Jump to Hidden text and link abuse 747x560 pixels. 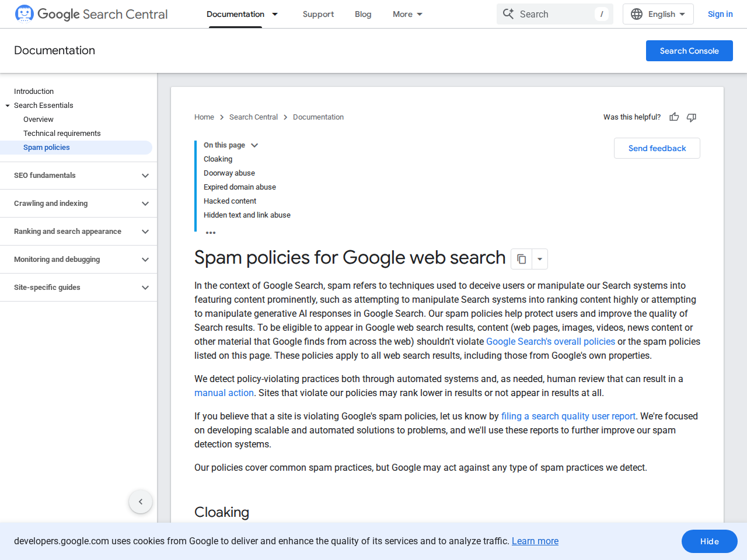pos(247,215)
